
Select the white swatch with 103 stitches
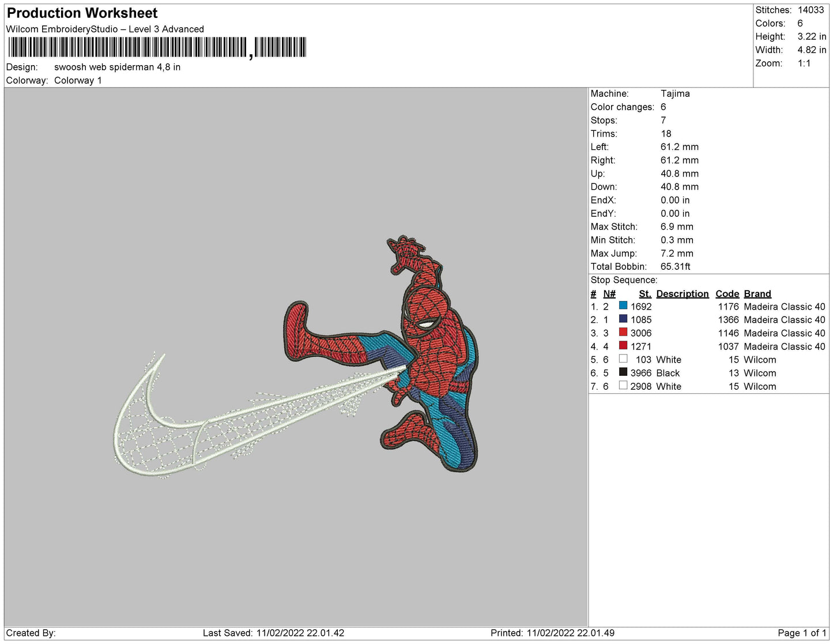click(x=623, y=359)
